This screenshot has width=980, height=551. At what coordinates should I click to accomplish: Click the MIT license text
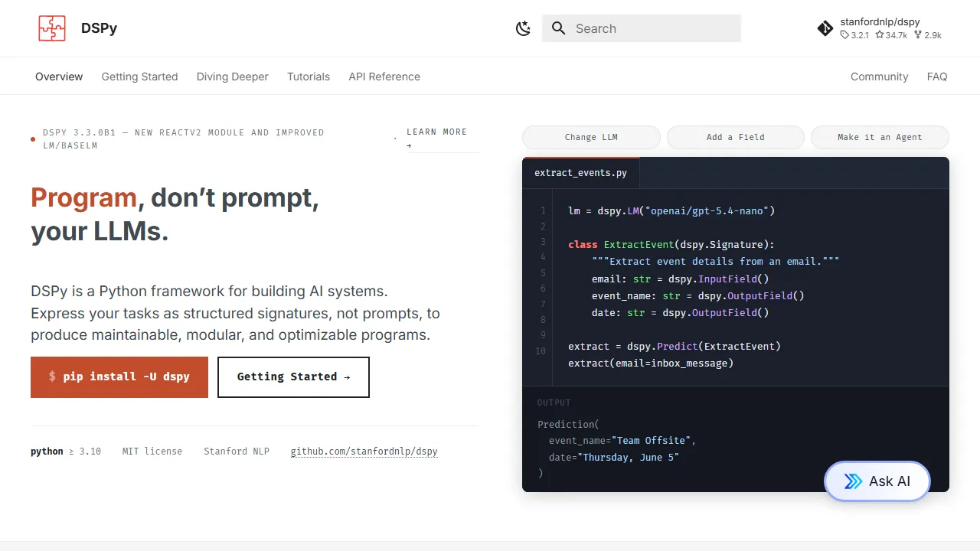pos(152,452)
